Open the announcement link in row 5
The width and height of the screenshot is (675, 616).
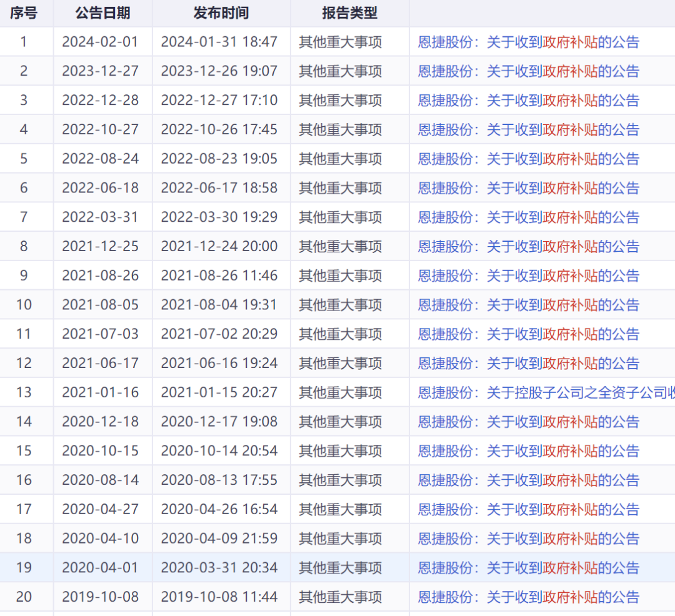coord(529,159)
